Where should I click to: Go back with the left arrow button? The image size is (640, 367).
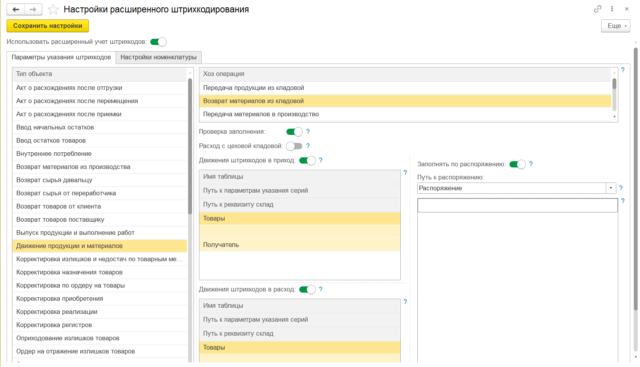16,9
